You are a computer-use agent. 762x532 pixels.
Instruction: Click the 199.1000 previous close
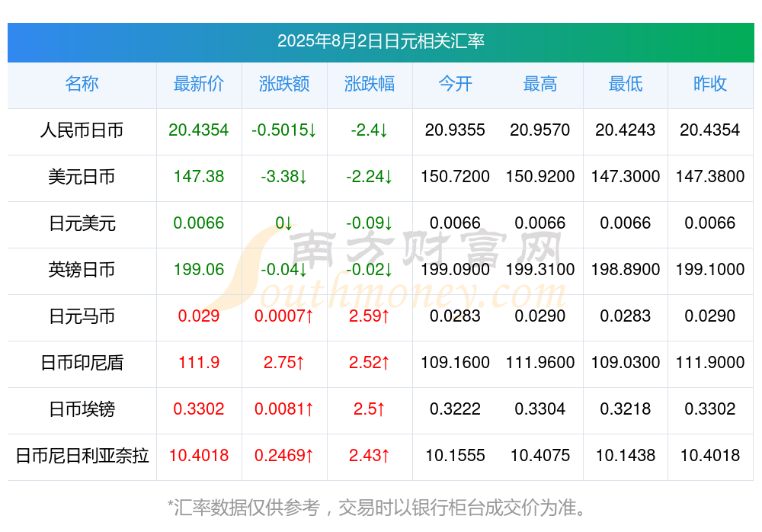pyautogui.click(x=710, y=269)
